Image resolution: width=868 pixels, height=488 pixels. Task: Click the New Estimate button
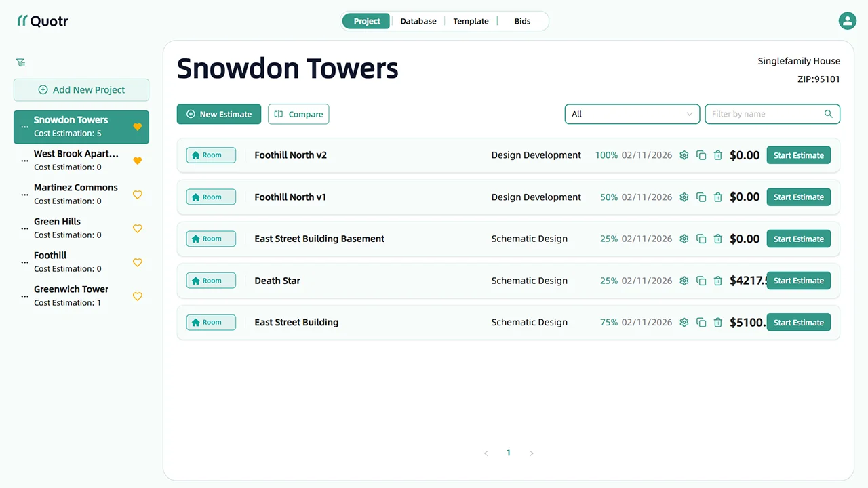(218, 114)
